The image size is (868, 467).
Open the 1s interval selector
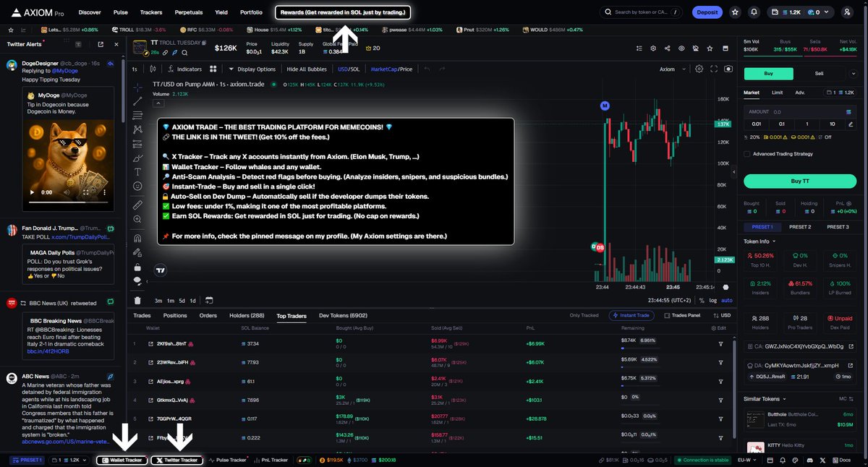pyautogui.click(x=135, y=69)
